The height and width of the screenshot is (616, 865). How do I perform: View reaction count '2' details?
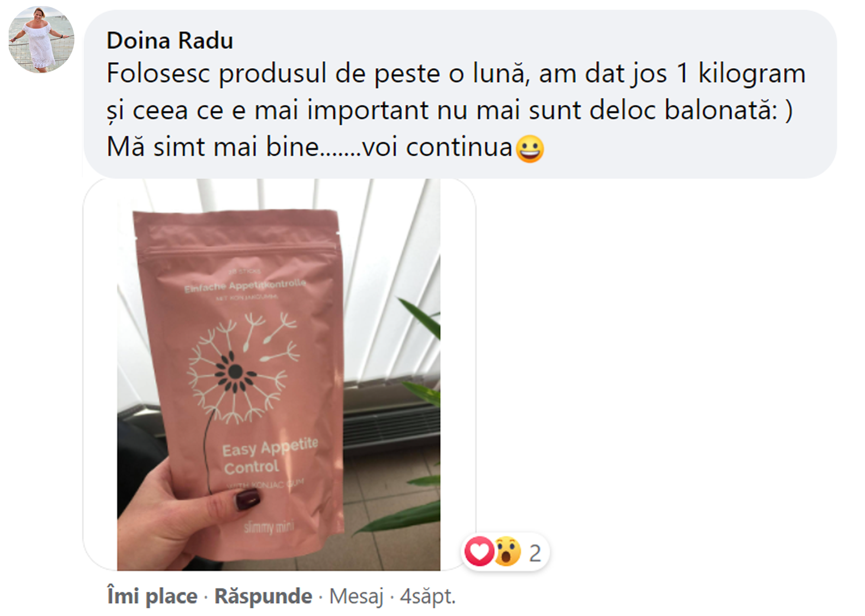click(535, 553)
